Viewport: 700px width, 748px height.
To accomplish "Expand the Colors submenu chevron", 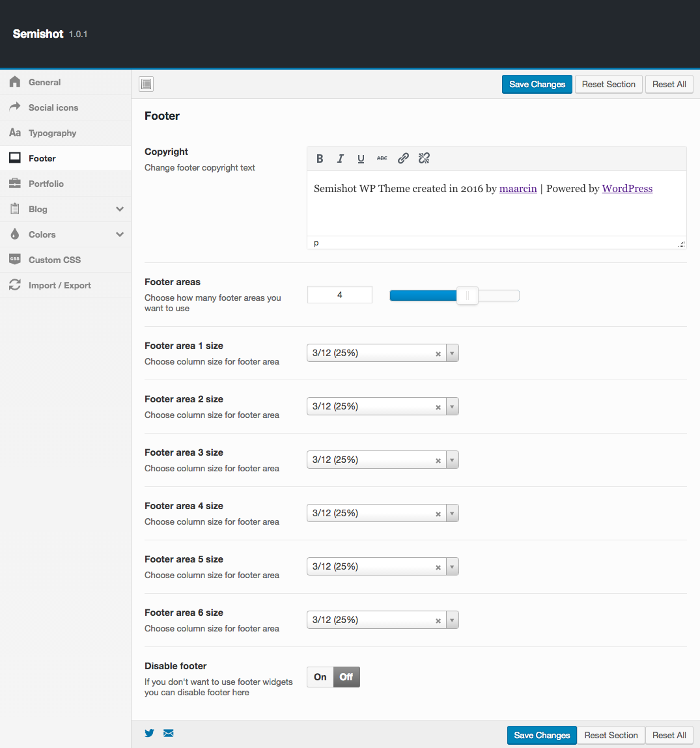I will [120, 234].
